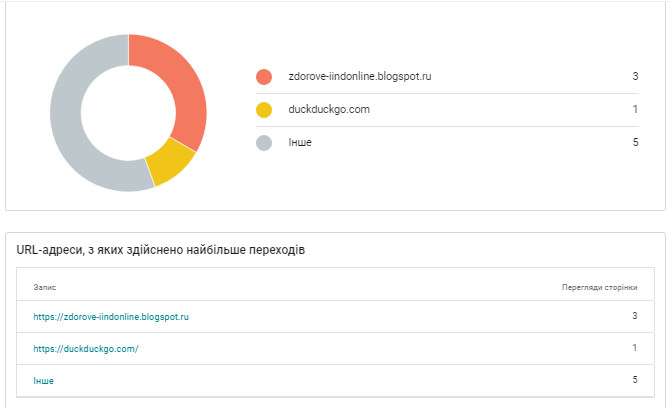Click page views value 5 in table

point(635,379)
